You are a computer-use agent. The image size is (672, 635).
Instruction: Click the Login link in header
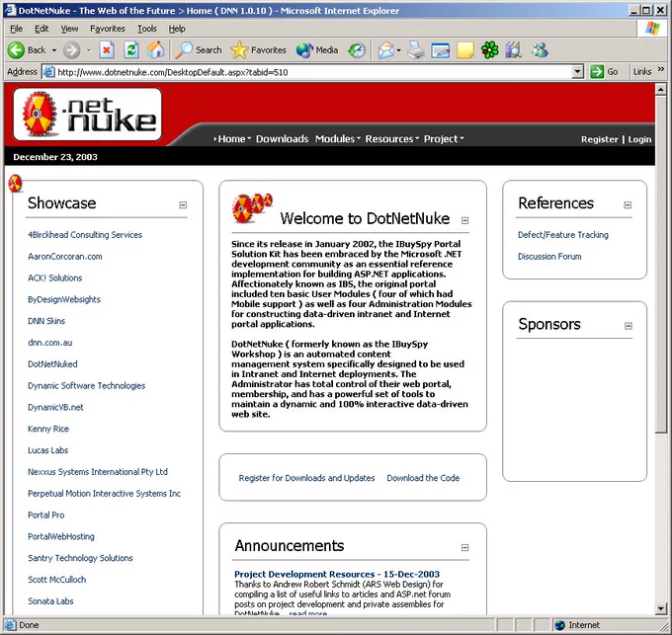coord(639,139)
